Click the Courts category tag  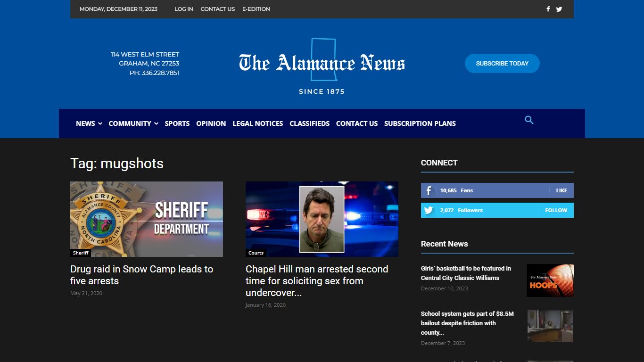tap(256, 253)
